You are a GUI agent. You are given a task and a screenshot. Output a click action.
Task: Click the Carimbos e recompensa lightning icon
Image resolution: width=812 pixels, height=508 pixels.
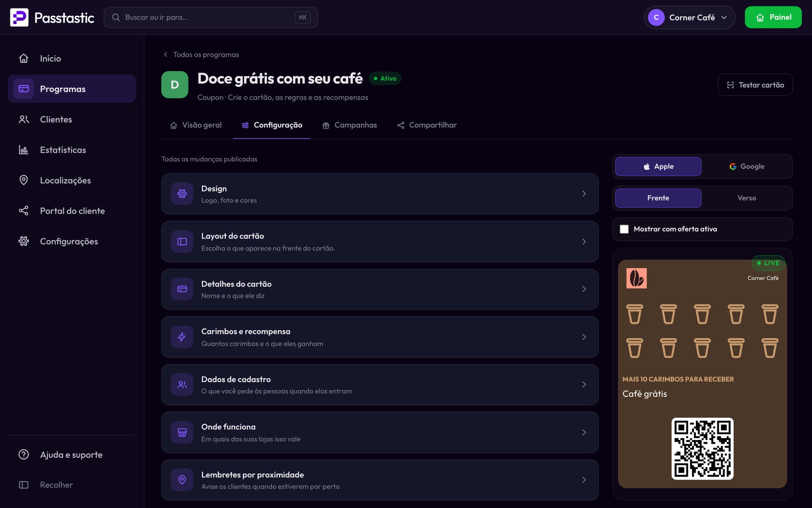coord(182,337)
